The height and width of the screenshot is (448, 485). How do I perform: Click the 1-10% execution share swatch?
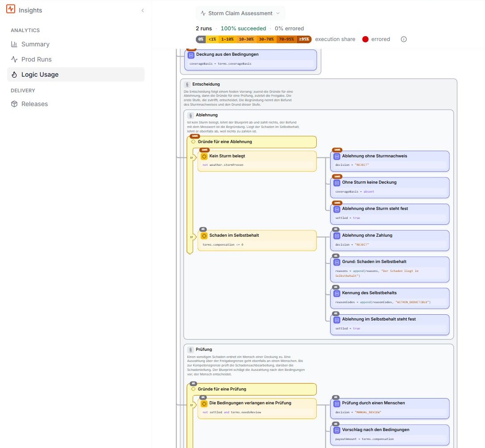228,39
